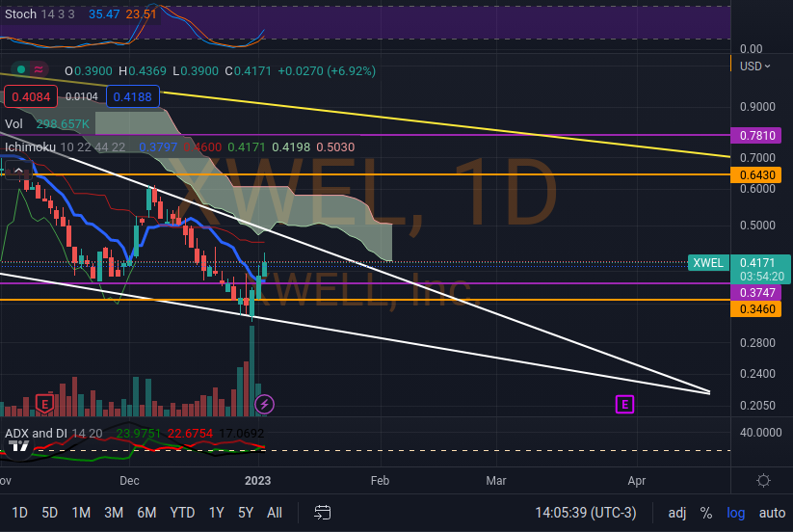
Task: Click the 0.7810 purple price label
Action: click(x=755, y=136)
